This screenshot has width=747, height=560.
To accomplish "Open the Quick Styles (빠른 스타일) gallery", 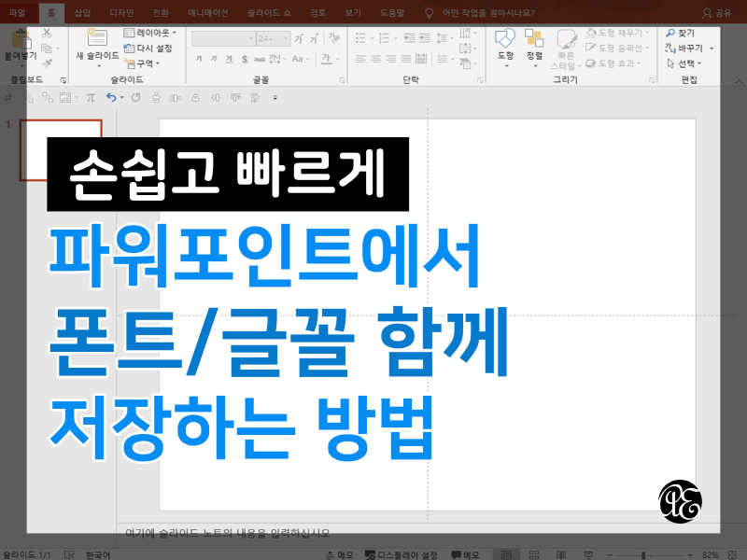I will point(567,49).
